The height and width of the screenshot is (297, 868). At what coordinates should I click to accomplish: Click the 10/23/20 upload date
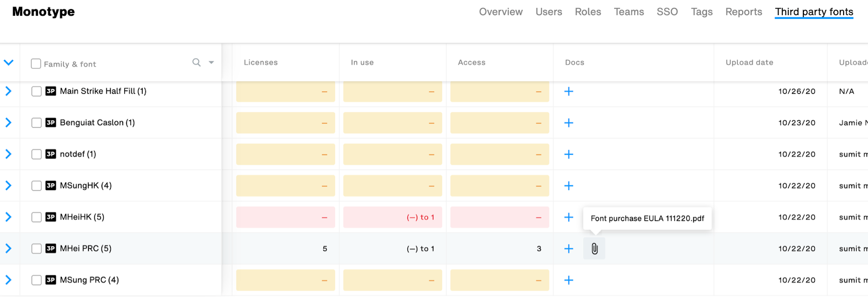[x=797, y=123]
